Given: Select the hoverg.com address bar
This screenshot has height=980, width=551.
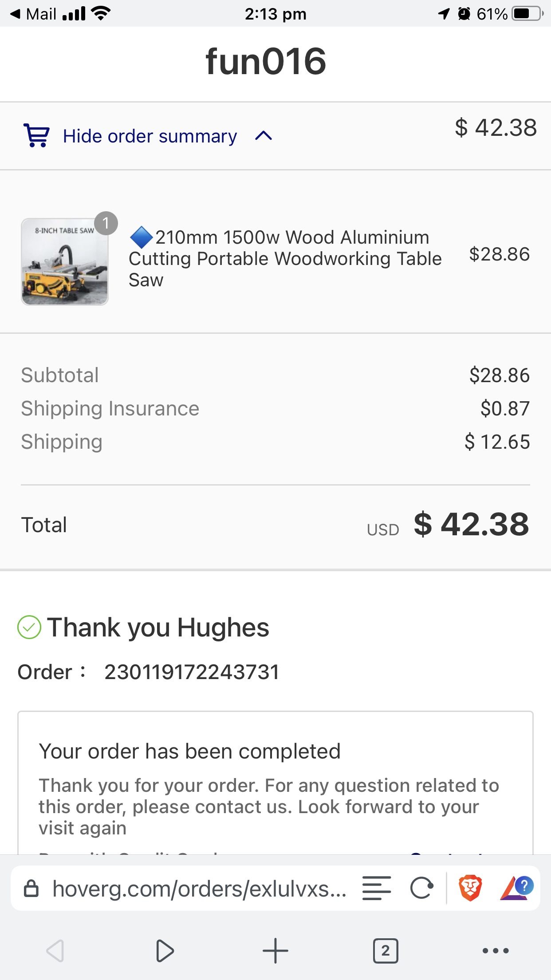Looking at the screenshot, I should point(199,889).
